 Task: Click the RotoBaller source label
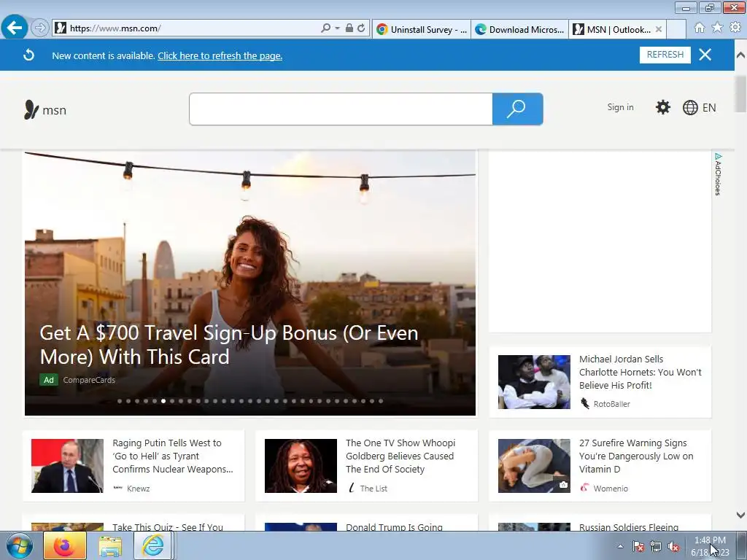tap(611, 404)
